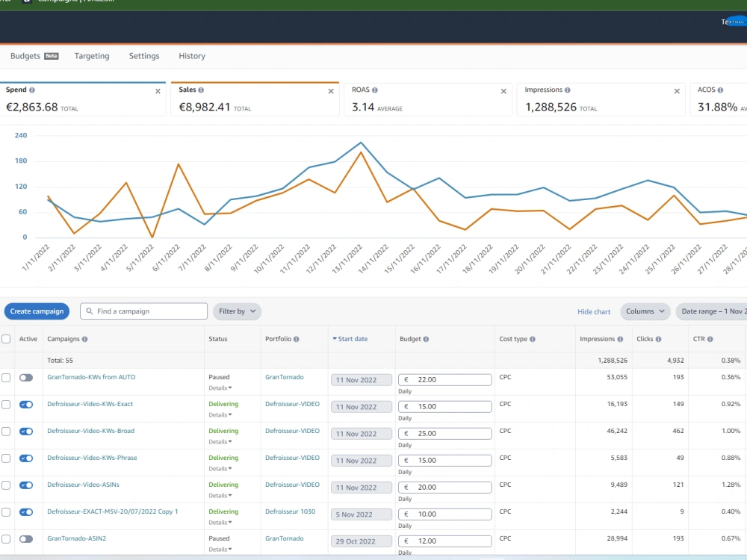
Task: Click the Impressions metric card info icon
Action: [x=568, y=90]
